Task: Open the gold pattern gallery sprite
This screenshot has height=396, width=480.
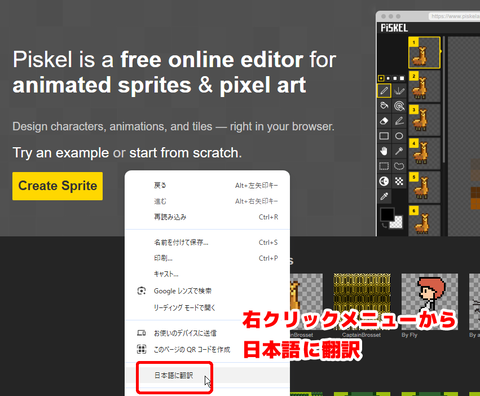Action: click(362, 302)
